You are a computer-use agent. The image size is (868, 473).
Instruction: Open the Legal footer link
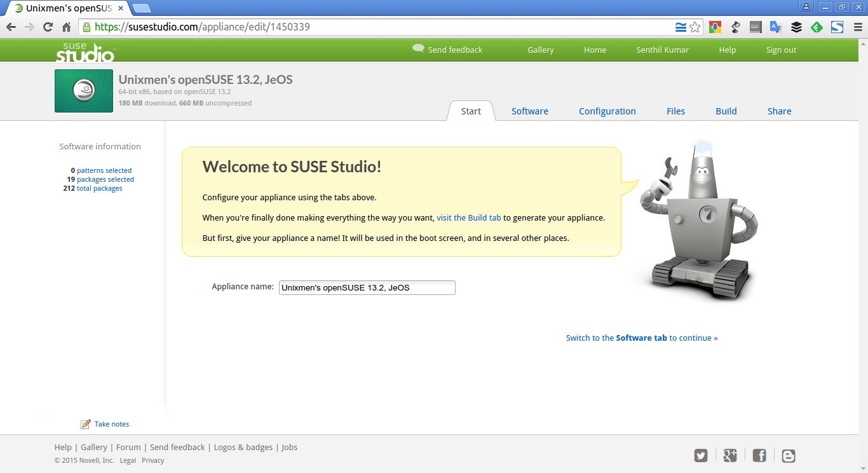(128, 460)
